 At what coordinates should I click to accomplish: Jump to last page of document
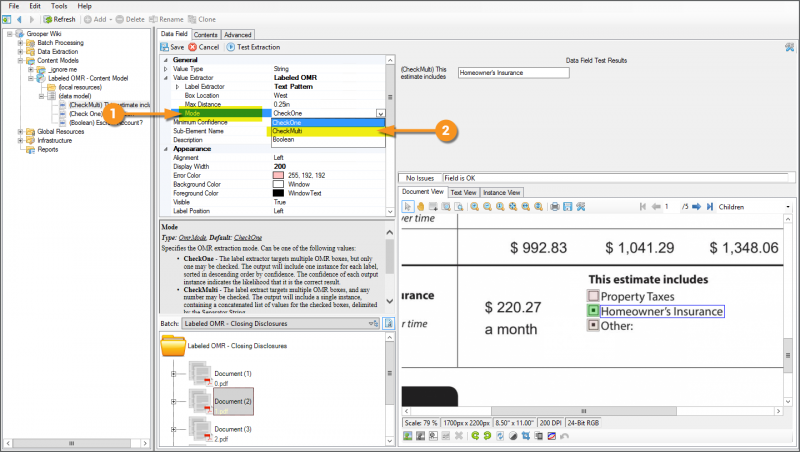click(x=710, y=207)
